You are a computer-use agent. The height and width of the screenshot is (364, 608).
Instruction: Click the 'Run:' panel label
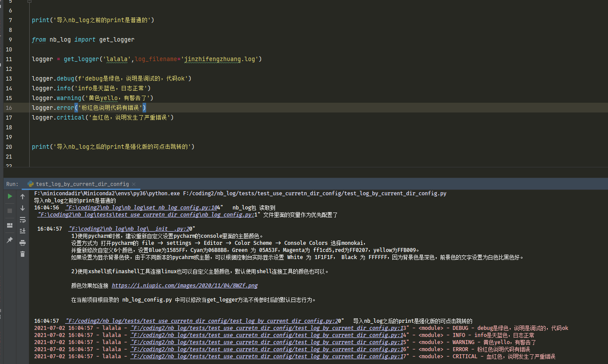[x=12, y=184]
